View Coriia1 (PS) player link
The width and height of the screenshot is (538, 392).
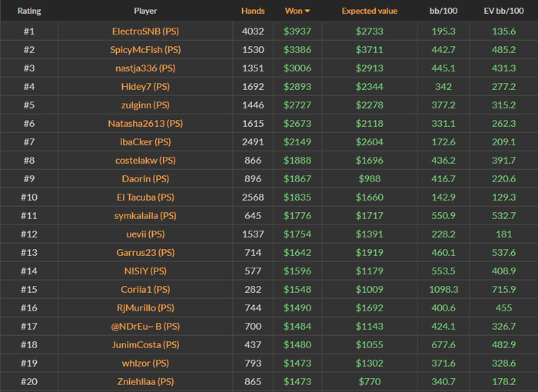click(145, 289)
